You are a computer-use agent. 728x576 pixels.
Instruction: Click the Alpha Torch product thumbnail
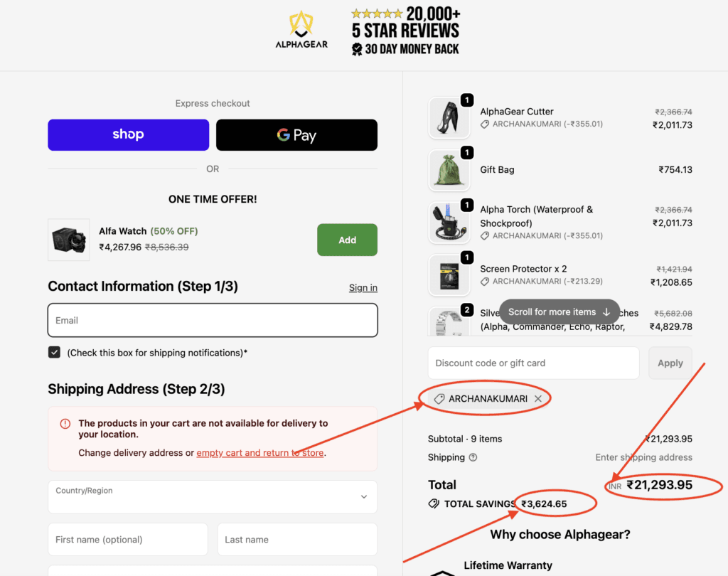450,223
